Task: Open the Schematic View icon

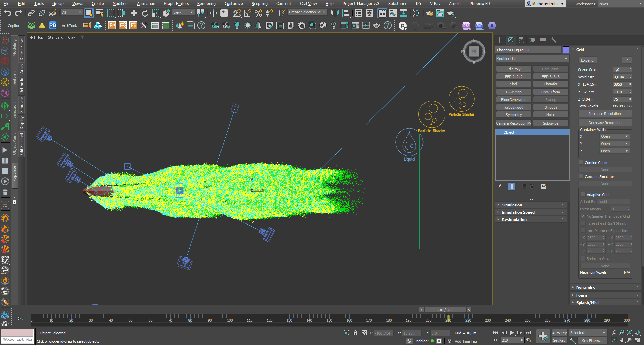Action: 404,13
